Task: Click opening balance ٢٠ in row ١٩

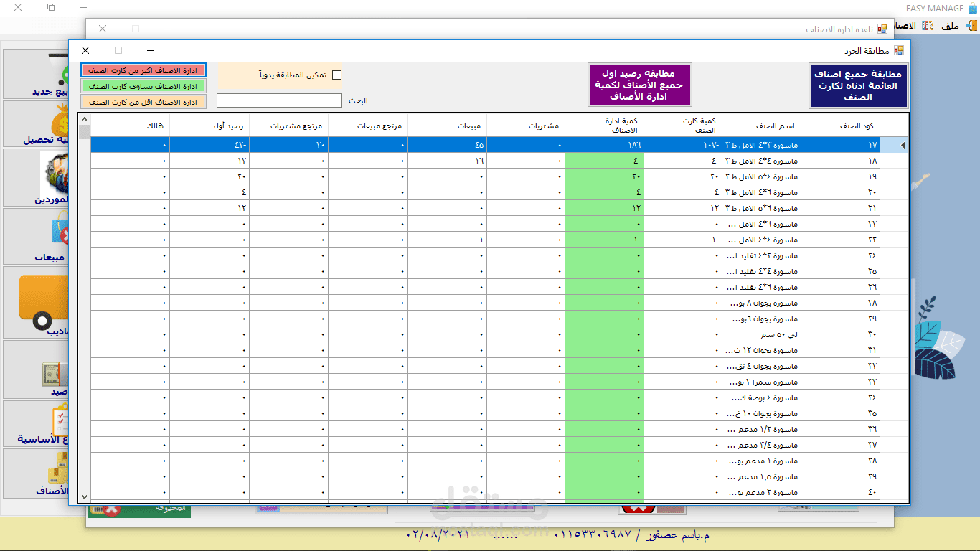Action: (209, 176)
